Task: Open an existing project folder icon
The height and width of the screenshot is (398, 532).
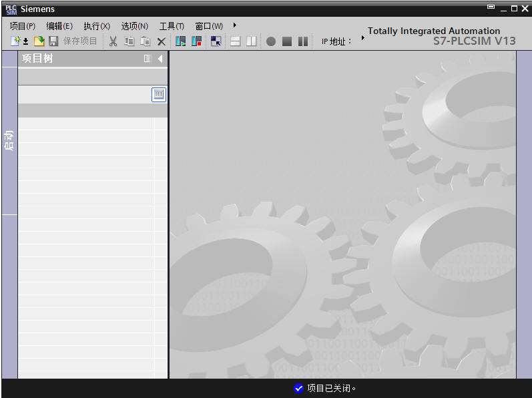Action: (x=39, y=41)
